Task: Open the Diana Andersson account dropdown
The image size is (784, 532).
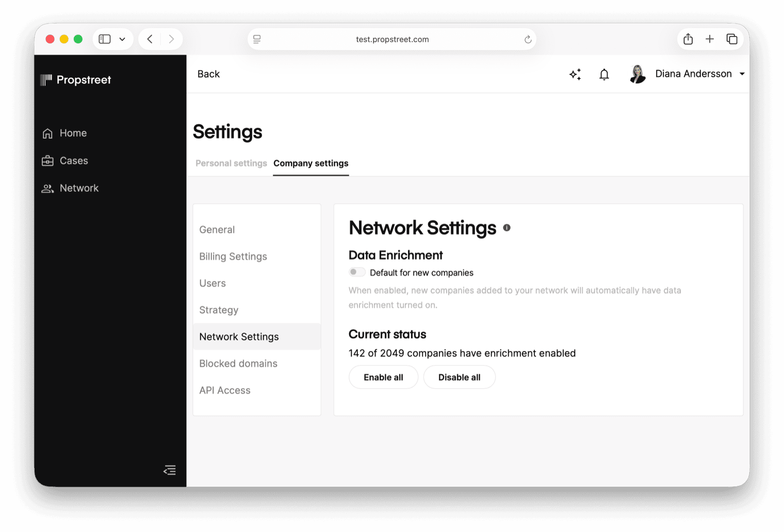Action: click(743, 74)
